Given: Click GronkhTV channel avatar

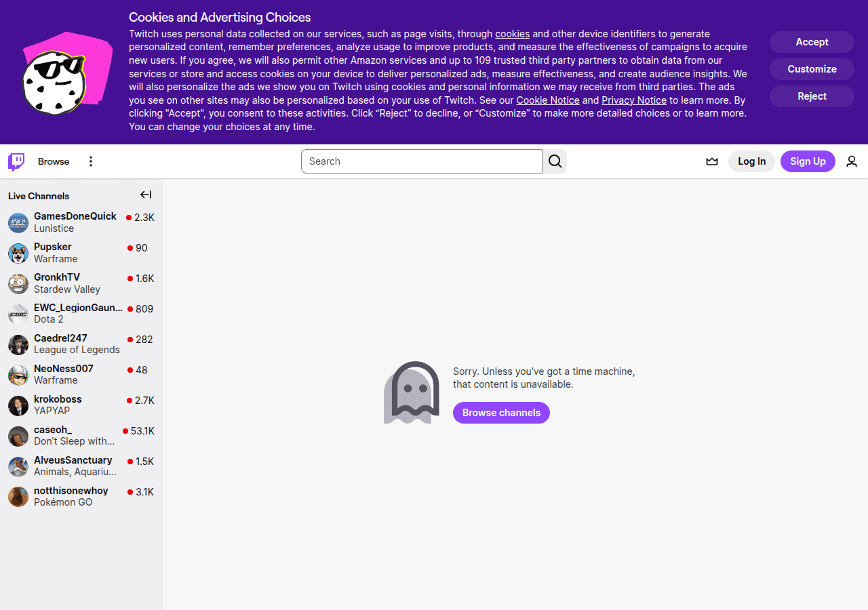Looking at the screenshot, I should tap(18, 284).
